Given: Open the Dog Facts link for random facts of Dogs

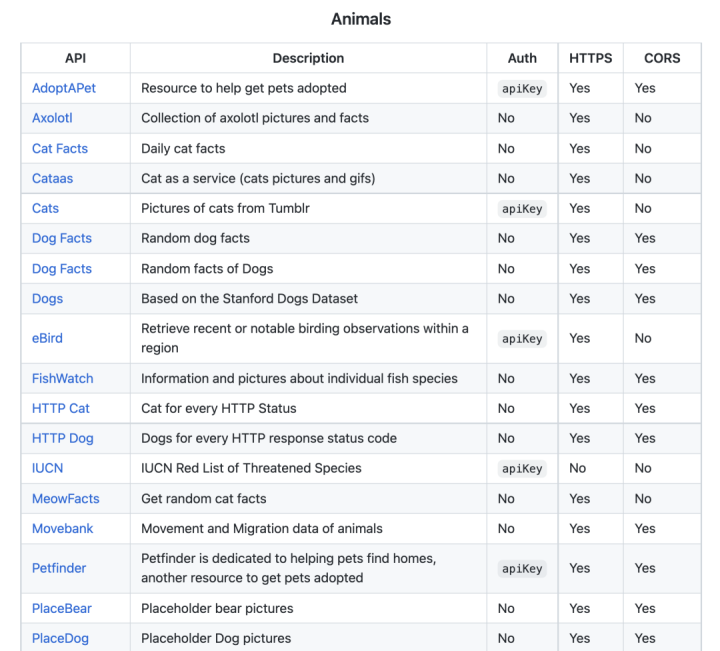Looking at the screenshot, I should tap(62, 269).
